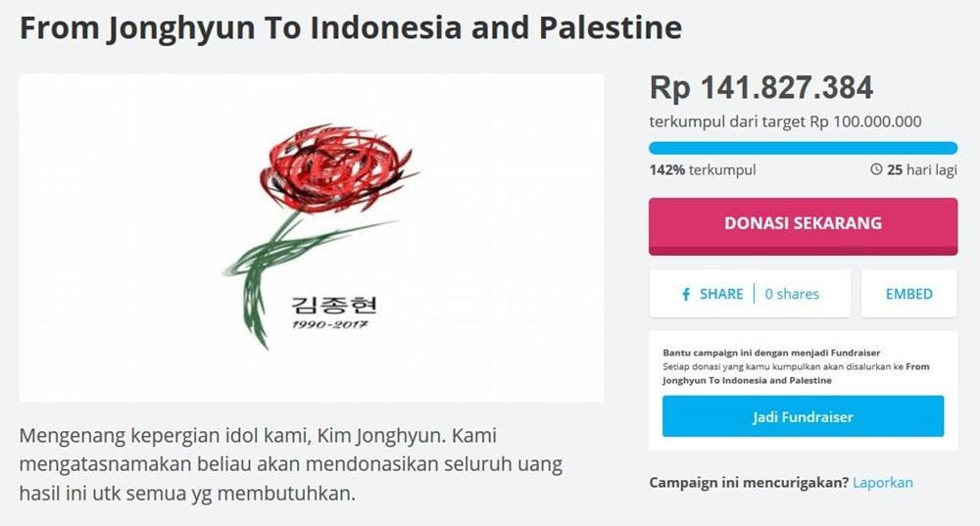Click the blue donation progress bar

803,148
